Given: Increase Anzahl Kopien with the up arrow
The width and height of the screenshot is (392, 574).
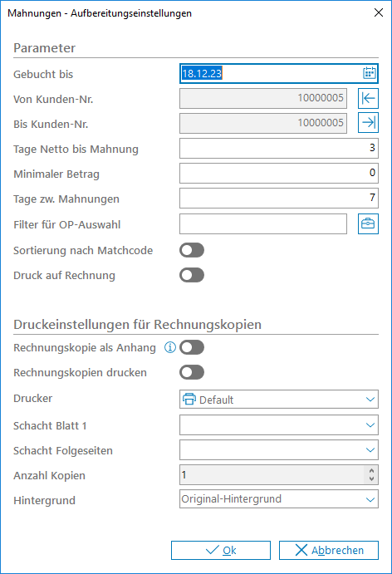Looking at the screenshot, I should tap(371, 471).
